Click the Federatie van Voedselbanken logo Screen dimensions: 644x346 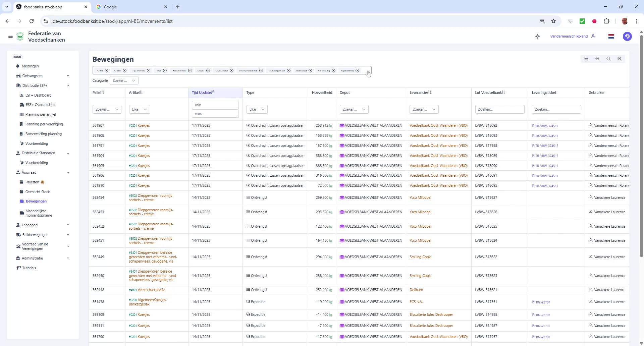click(20, 36)
